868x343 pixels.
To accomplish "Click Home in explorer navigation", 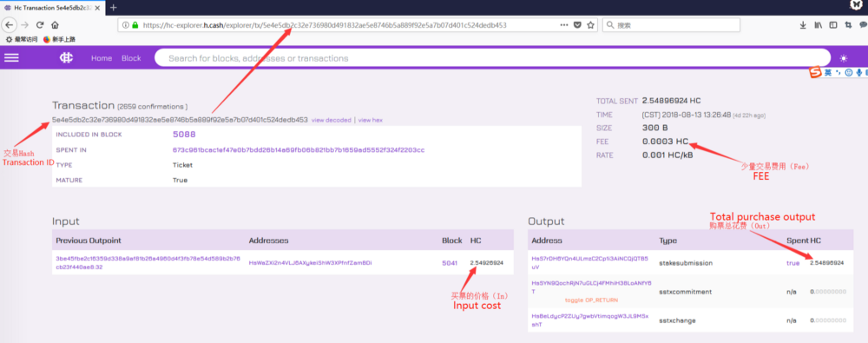I will pyautogui.click(x=102, y=58).
